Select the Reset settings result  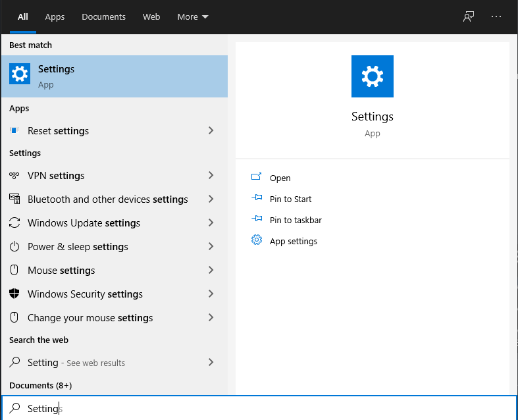[115, 130]
